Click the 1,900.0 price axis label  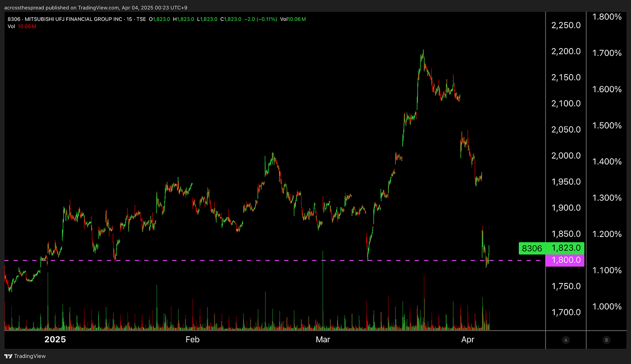[x=566, y=208]
